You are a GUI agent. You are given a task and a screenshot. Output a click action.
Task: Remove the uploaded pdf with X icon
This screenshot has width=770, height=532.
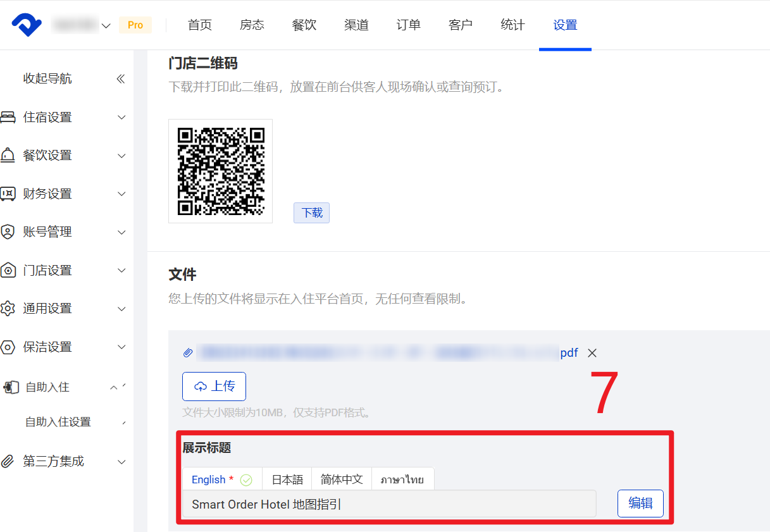tap(592, 353)
